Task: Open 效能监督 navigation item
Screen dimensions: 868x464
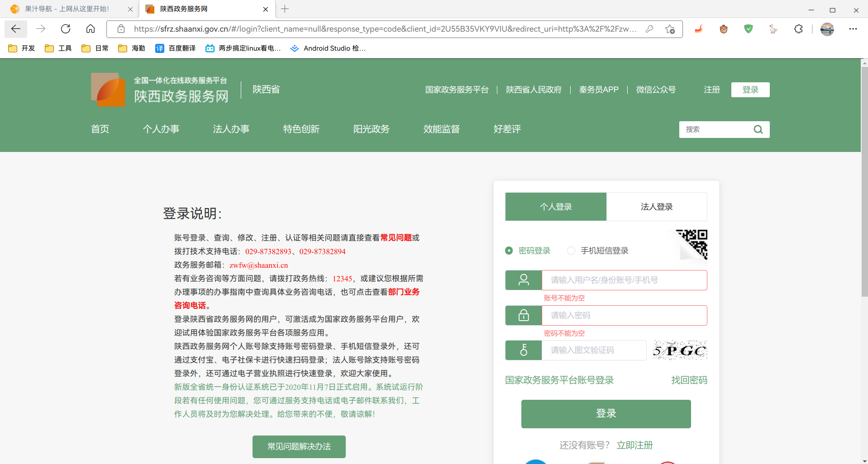Action: (442, 129)
